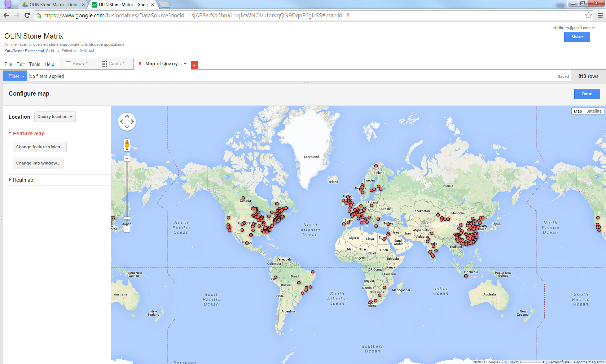Open the Karl-Rainer Blumenthal, OLIN link
The image size is (606, 364).
pyautogui.click(x=29, y=51)
